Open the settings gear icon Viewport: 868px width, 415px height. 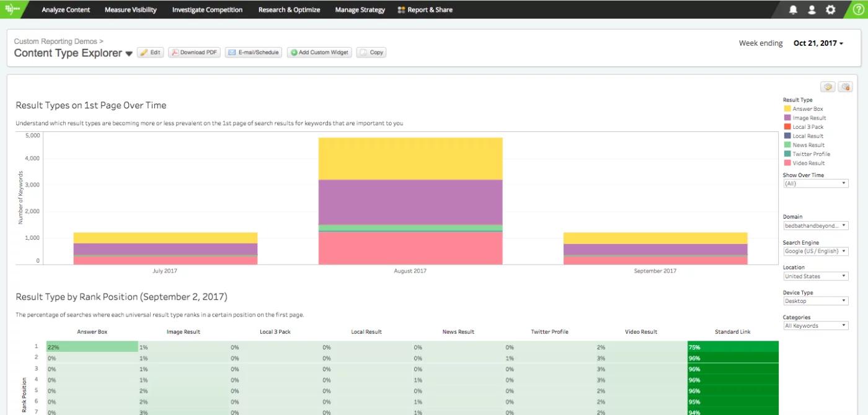coord(831,10)
